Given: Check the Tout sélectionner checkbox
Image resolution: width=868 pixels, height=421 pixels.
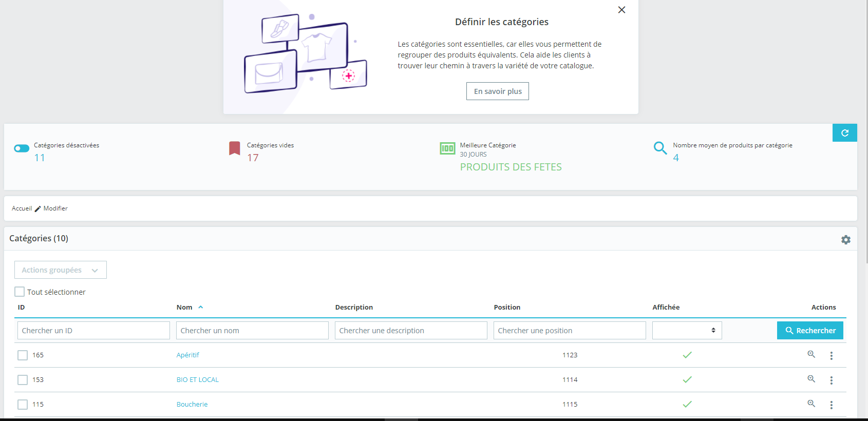Looking at the screenshot, I should pos(20,292).
